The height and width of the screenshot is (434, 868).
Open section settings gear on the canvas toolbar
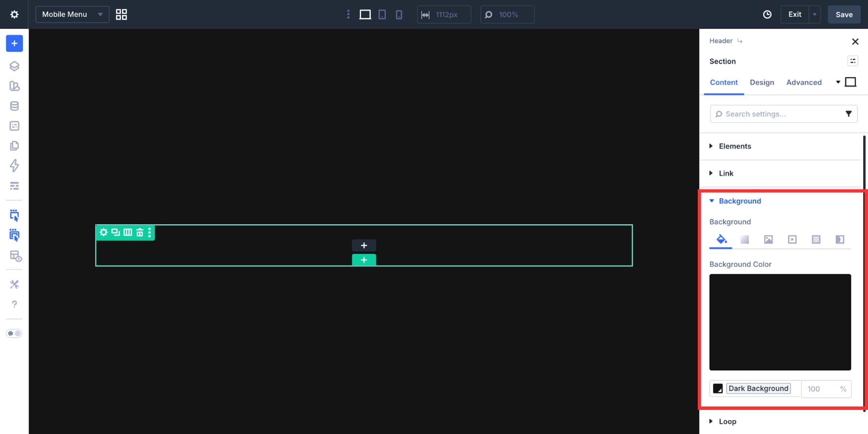coord(104,232)
